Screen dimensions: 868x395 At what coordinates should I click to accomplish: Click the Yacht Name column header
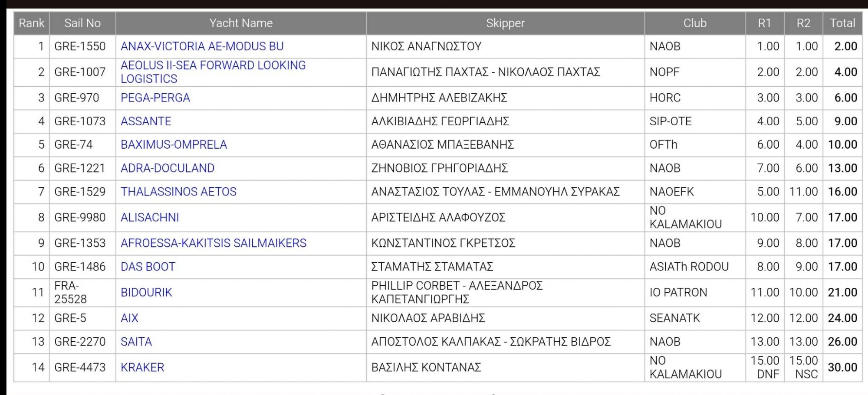[x=241, y=23]
